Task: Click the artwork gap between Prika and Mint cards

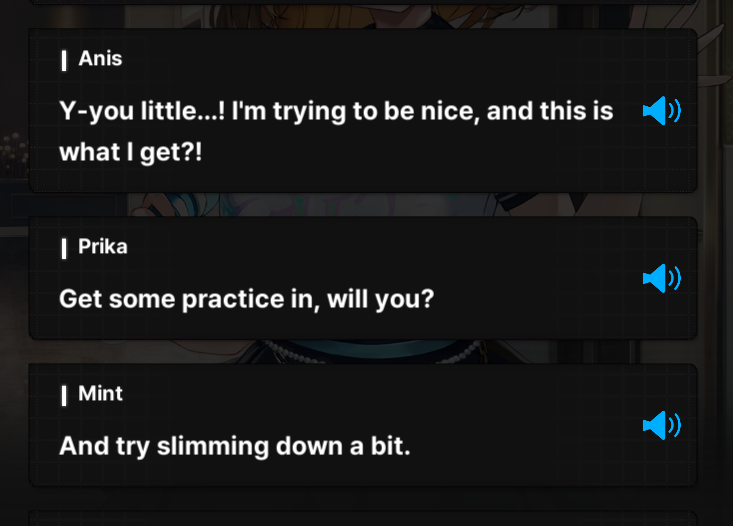Action: click(x=363, y=352)
